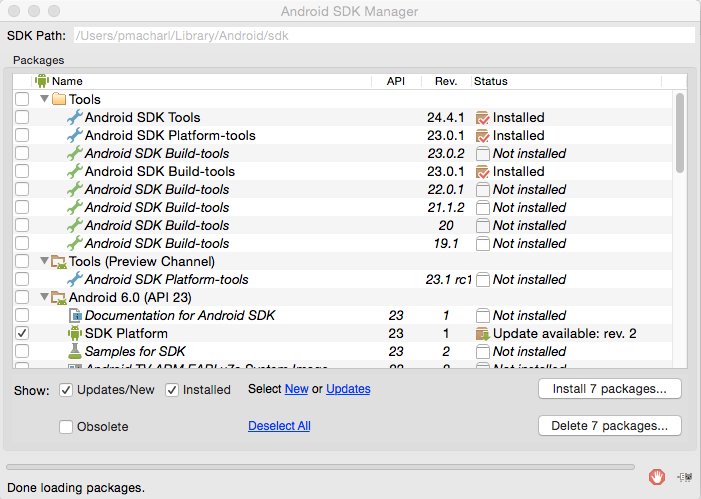The width and height of the screenshot is (701, 499).
Task: Click the Android robot icon beside SDK Platform
Action: click(x=74, y=334)
